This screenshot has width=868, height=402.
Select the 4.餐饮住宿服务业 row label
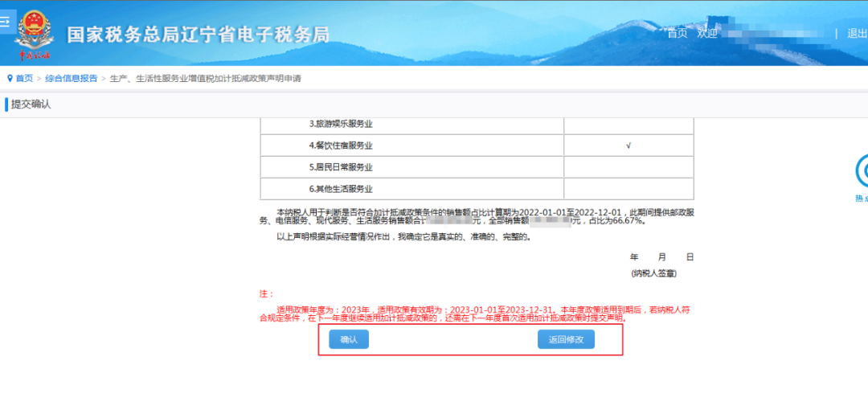[342, 146]
